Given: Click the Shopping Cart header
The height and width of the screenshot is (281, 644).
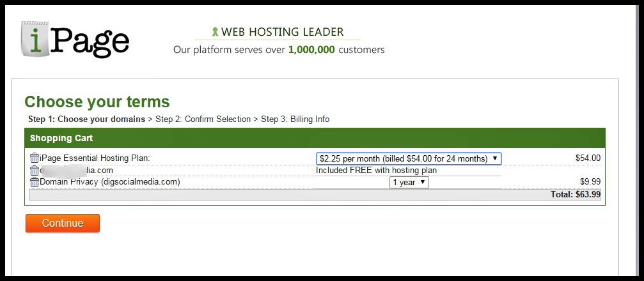Looking at the screenshot, I should (x=315, y=138).
